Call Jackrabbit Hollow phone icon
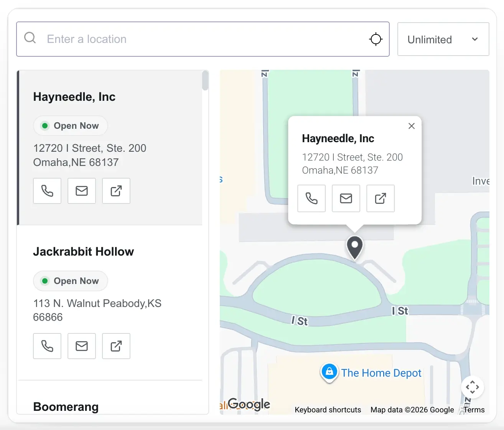 pos(47,346)
